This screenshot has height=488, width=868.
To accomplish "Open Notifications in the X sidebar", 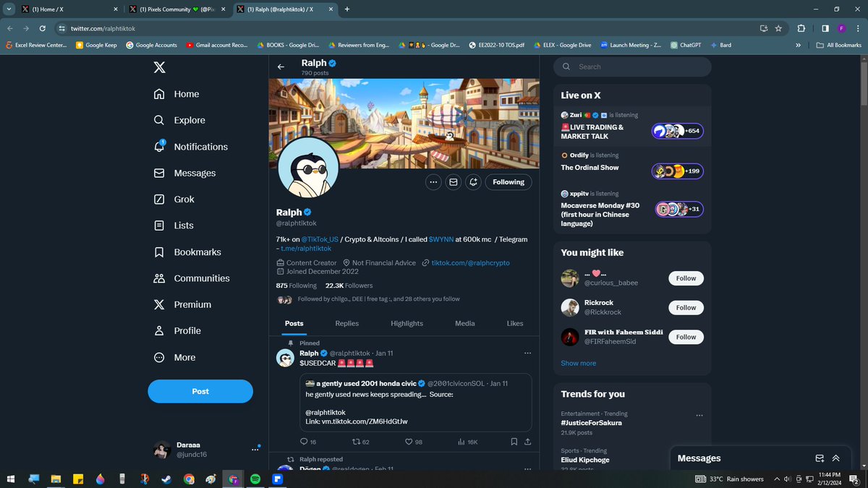I will click(190, 147).
